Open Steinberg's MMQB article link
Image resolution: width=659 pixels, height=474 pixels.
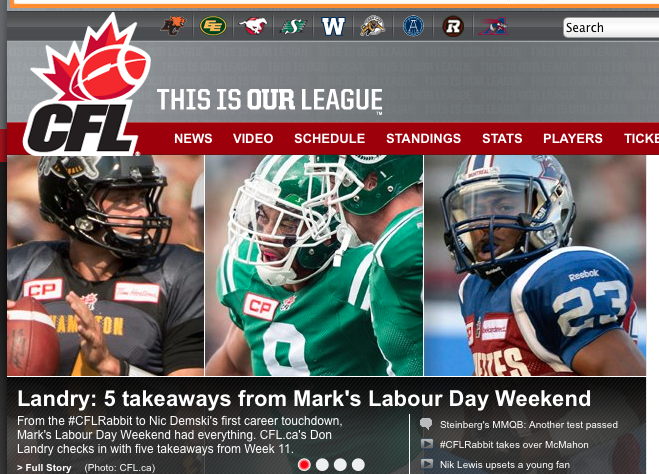pyautogui.click(x=529, y=425)
